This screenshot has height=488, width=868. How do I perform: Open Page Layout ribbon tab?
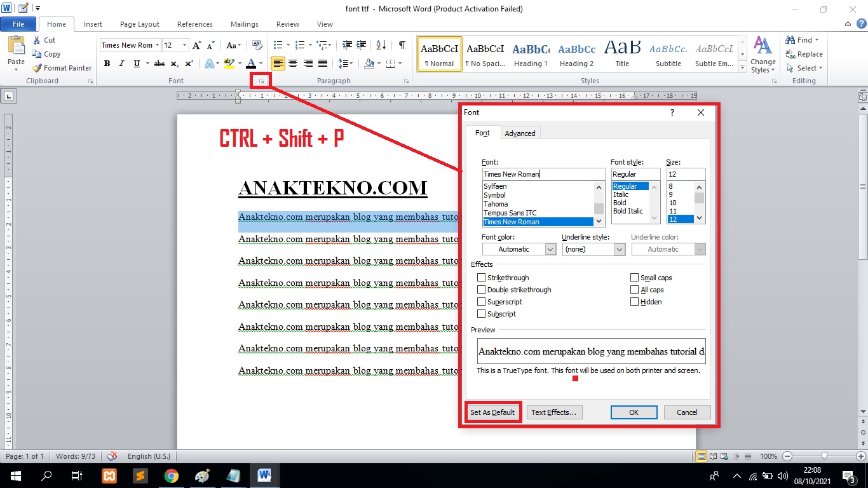tap(140, 24)
